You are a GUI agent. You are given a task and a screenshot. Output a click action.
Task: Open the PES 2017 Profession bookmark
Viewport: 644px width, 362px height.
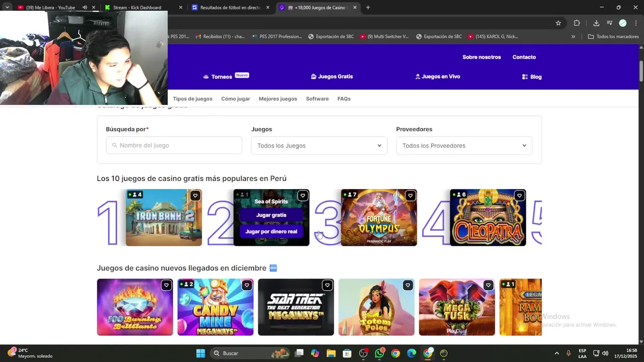tap(277, 36)
